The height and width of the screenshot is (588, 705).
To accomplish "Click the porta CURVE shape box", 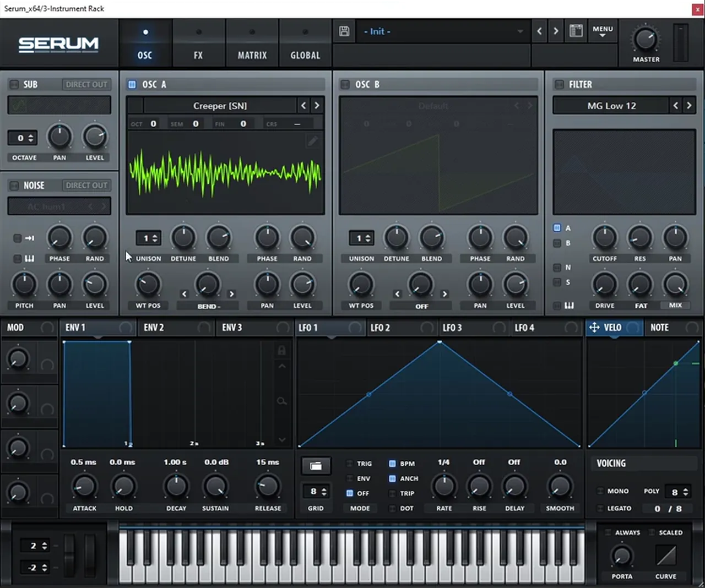I will click(666, 556).
